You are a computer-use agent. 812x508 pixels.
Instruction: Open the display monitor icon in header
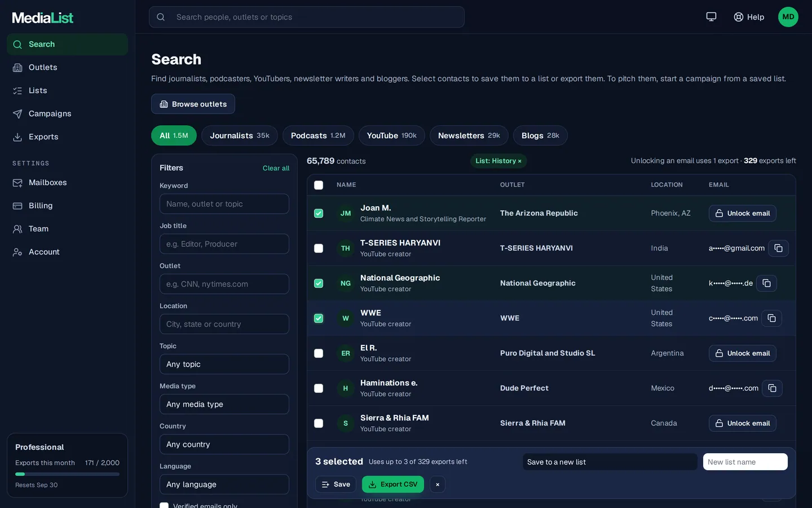[711, 17]
